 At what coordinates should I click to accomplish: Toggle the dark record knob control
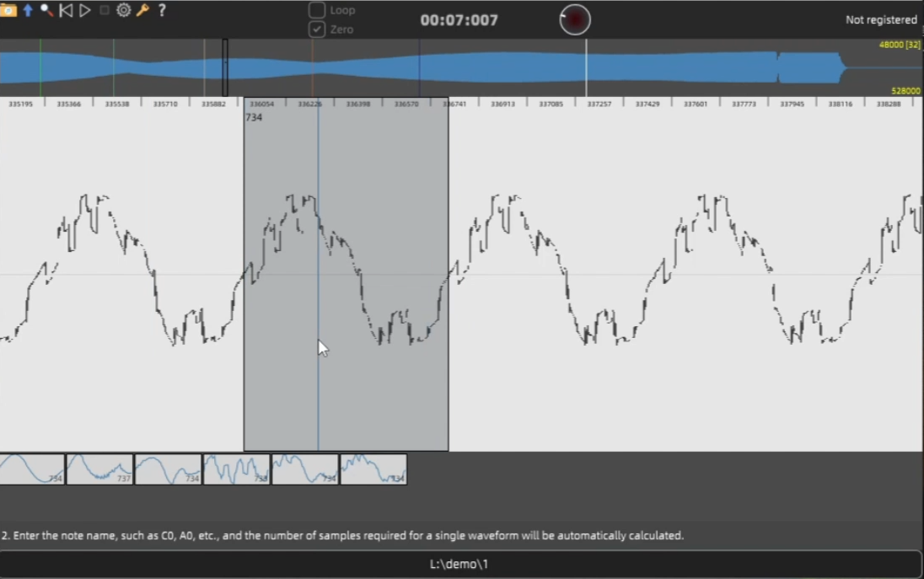[x=575, y=19]
